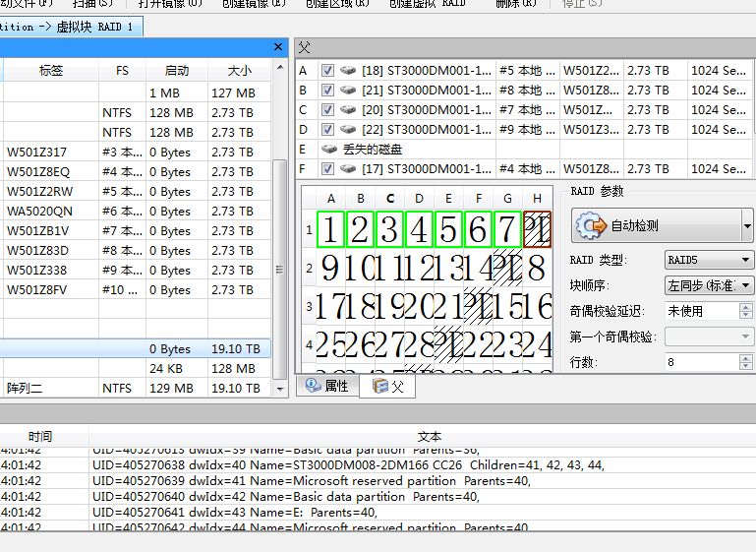Click the disk icon of drive [18] in row A
The width and height of the screenshot is (756, 552).
coord(349,71)
